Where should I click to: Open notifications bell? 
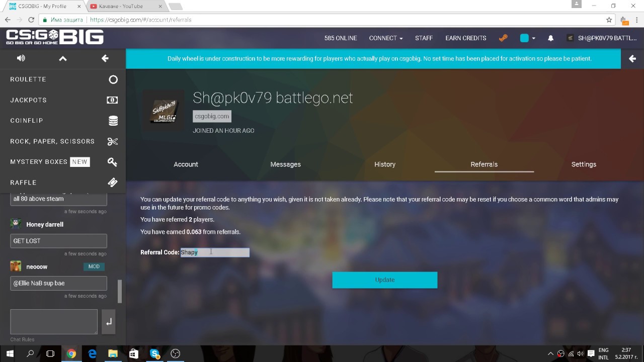550,38
